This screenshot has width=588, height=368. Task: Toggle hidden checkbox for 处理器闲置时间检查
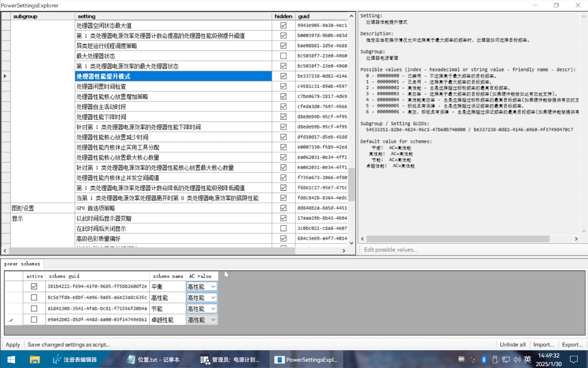coord(283,86)
